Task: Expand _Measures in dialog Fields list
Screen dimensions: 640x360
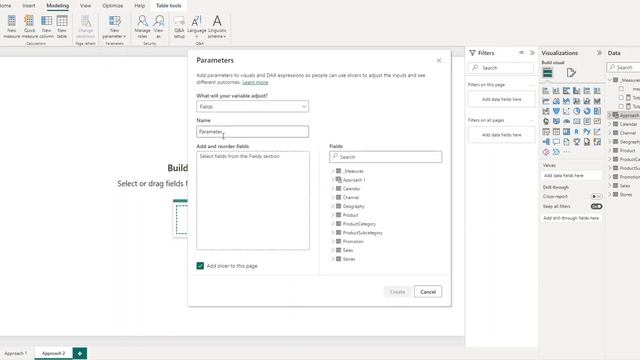Action: click(x=333, y=171)
